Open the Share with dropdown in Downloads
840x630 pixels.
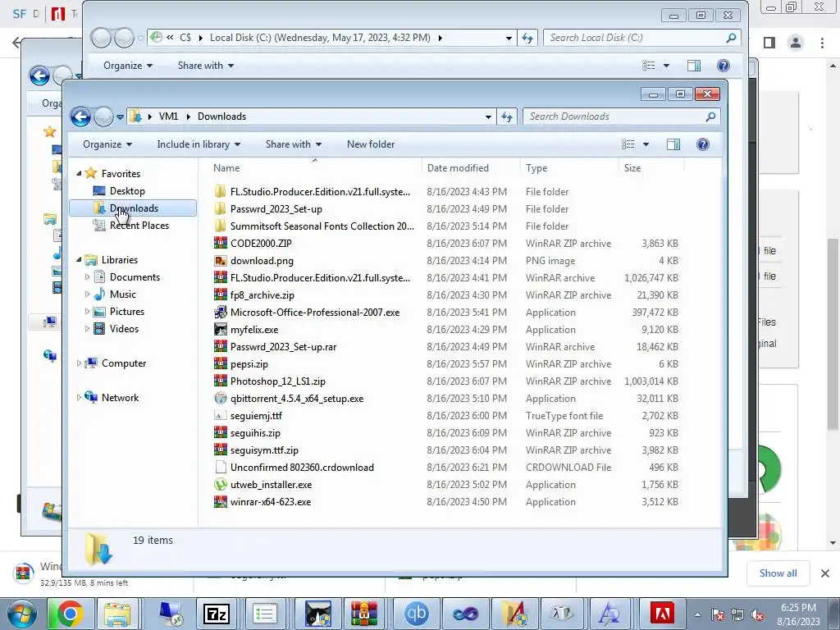click(x=293, y=144)
